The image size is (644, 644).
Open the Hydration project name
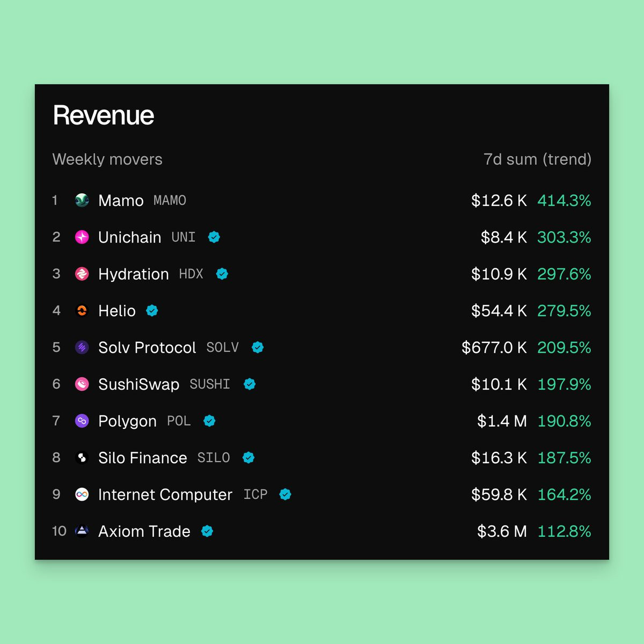point(134,274)
